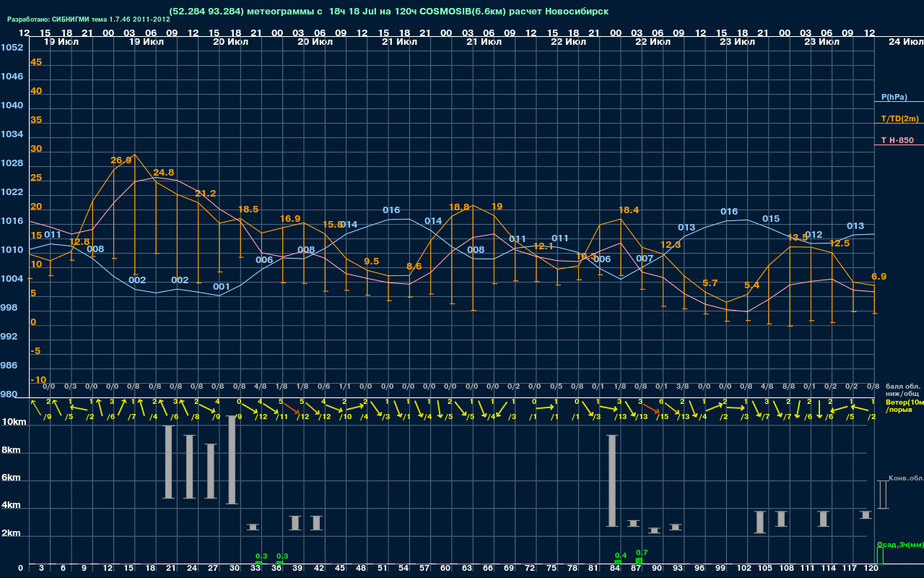The height and width of the screenshot is (578, 924).
Task: Click the 26.9 peak temperature label
Action: pyautogui.click(x=121, y=160)
